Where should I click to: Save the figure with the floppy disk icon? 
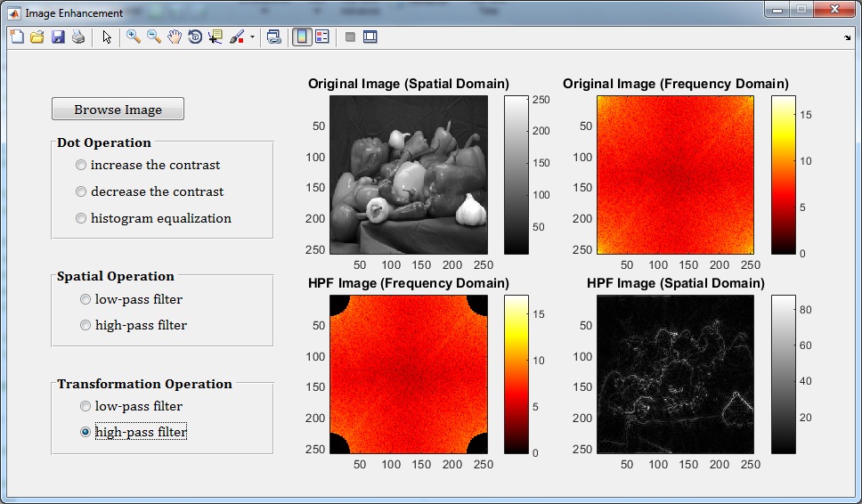coord(58,37)
